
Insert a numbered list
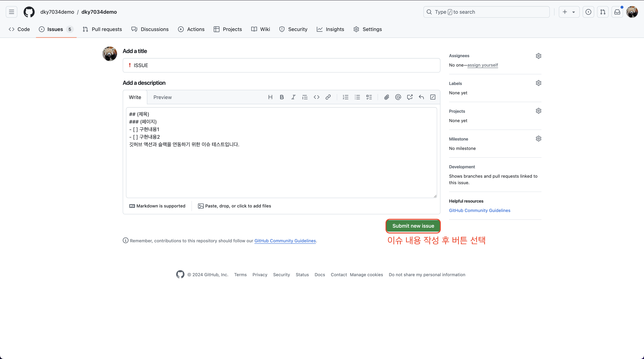[345, 97]
